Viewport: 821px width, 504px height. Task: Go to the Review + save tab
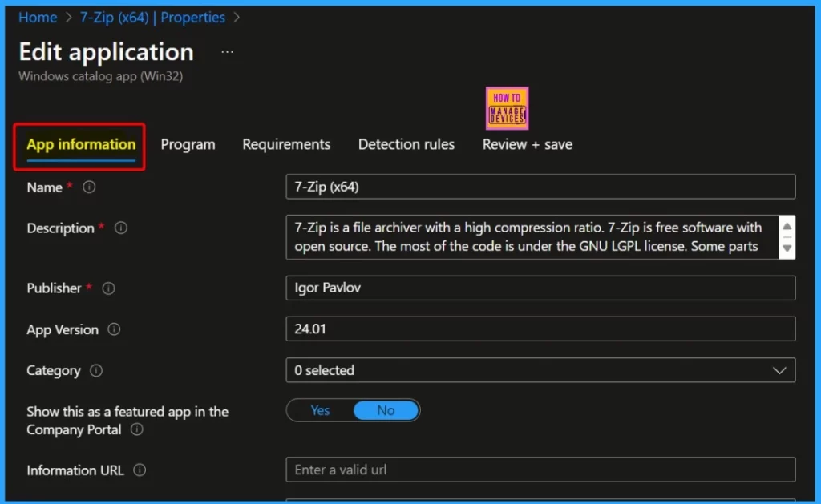(x=528, y=145)
